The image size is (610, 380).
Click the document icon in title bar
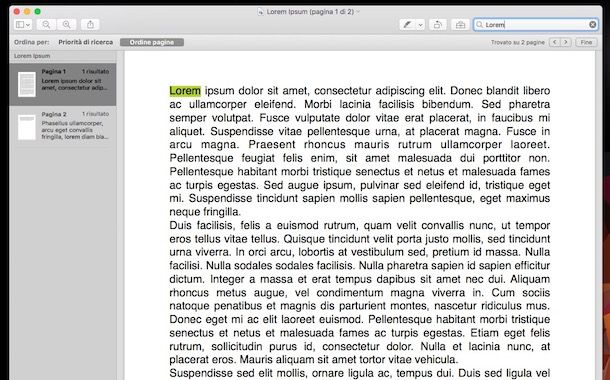(x=261, y=12)
